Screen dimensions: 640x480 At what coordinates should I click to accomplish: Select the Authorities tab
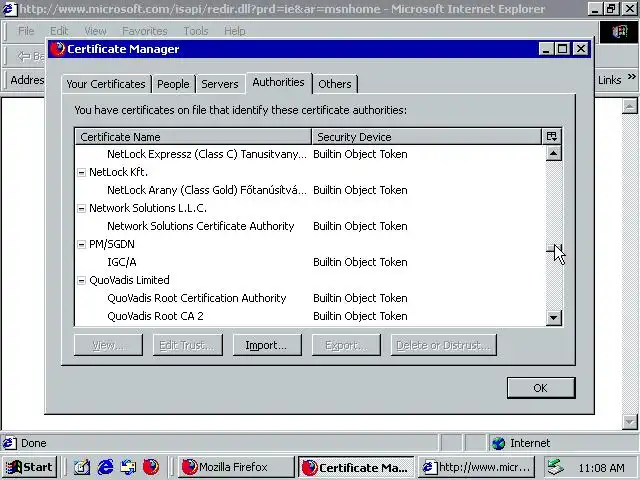coord(278,83)
